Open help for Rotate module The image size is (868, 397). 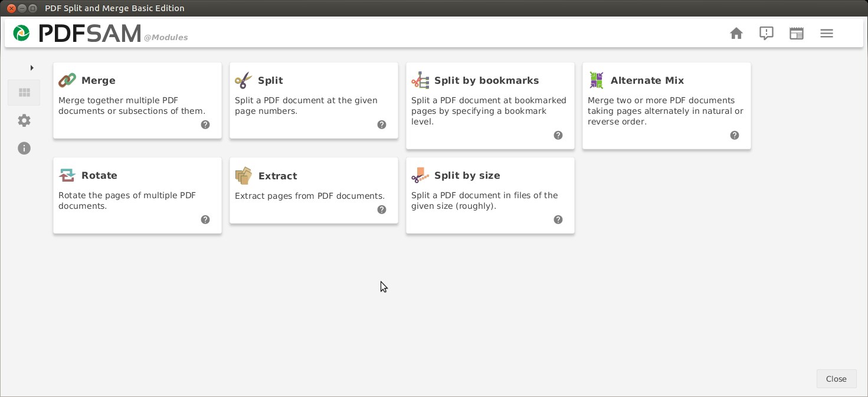[x=205, y=219]
